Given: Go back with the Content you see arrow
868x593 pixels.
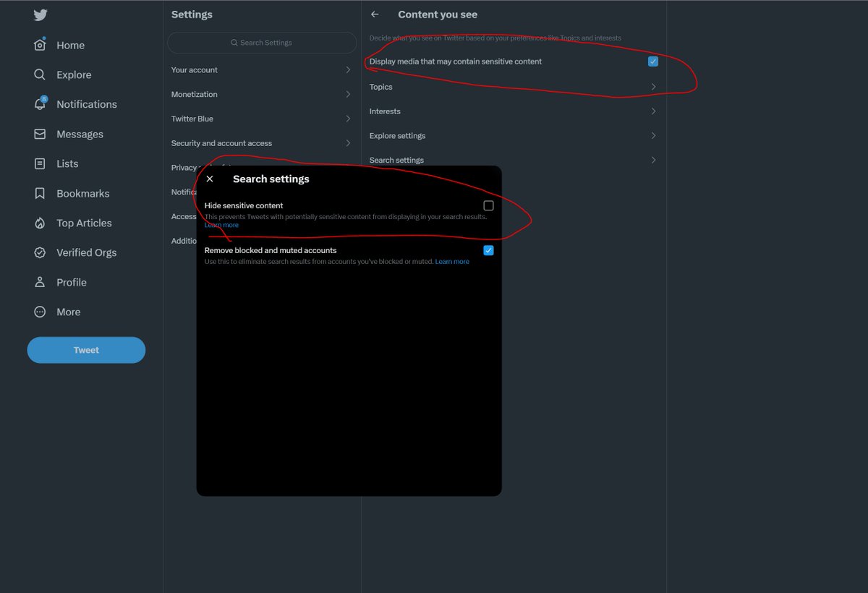Looking at the screenshot, I should pyautogui.click(x=375, y=14).
